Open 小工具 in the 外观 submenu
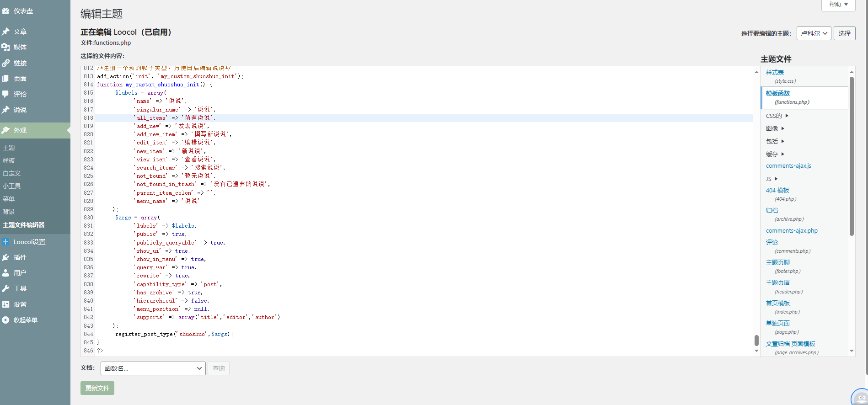The height and width of the screenshot is (405, 868). coord(12,186)
